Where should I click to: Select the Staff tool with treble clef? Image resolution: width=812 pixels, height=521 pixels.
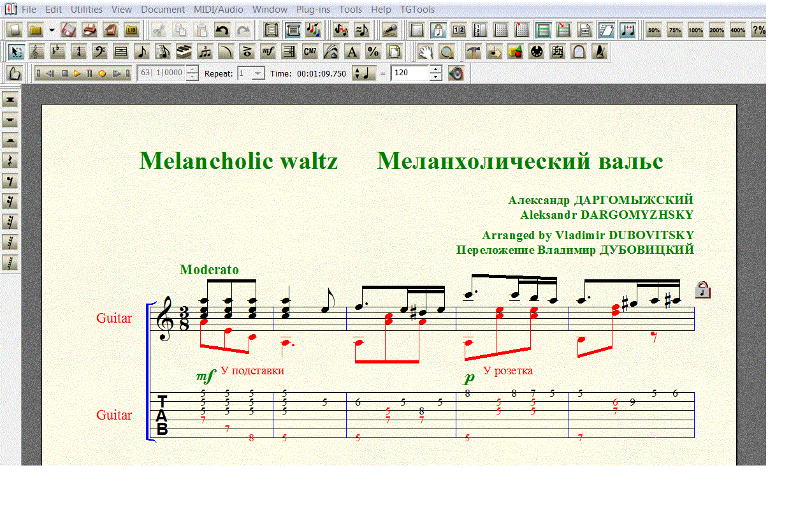click(37, 52)
